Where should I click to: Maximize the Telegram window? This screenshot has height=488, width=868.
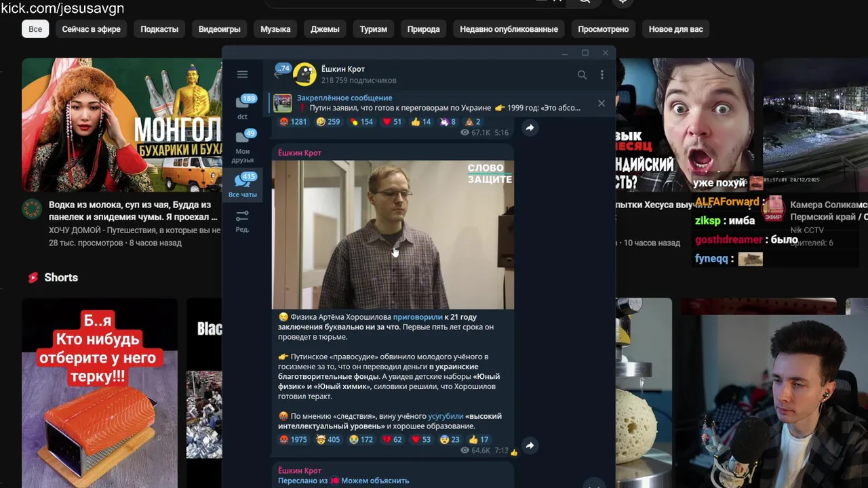click(x=585, y=53)
